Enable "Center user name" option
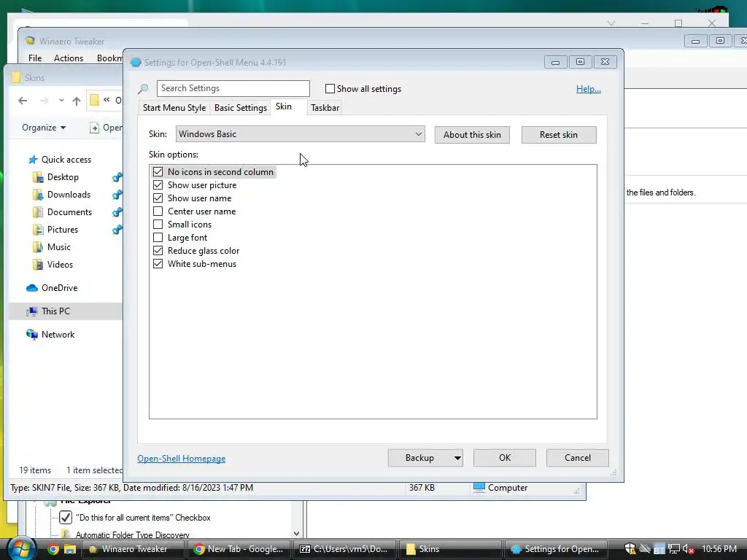Screen dimensions: 747x560 click(158, 211)
